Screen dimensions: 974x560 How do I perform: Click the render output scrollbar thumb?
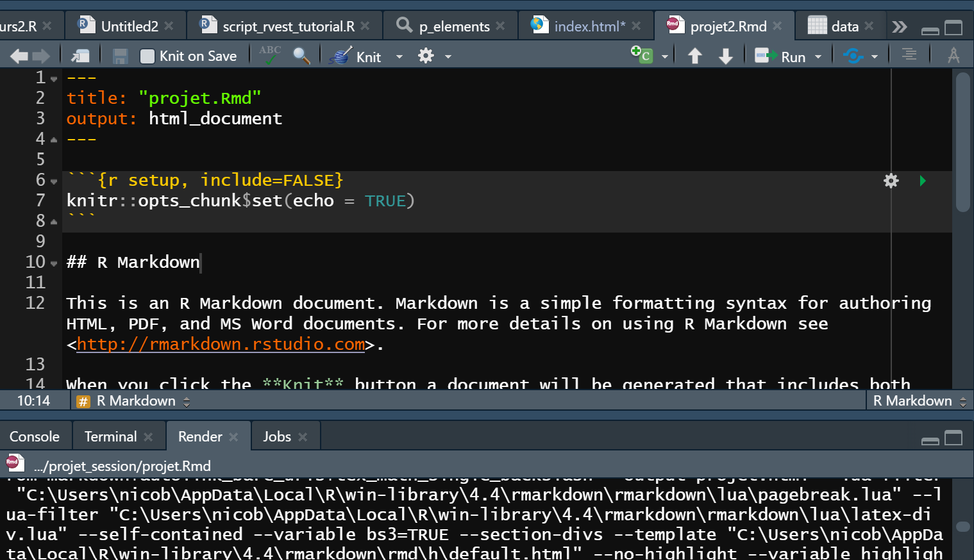pyautogui.click(x=963, y=526)
